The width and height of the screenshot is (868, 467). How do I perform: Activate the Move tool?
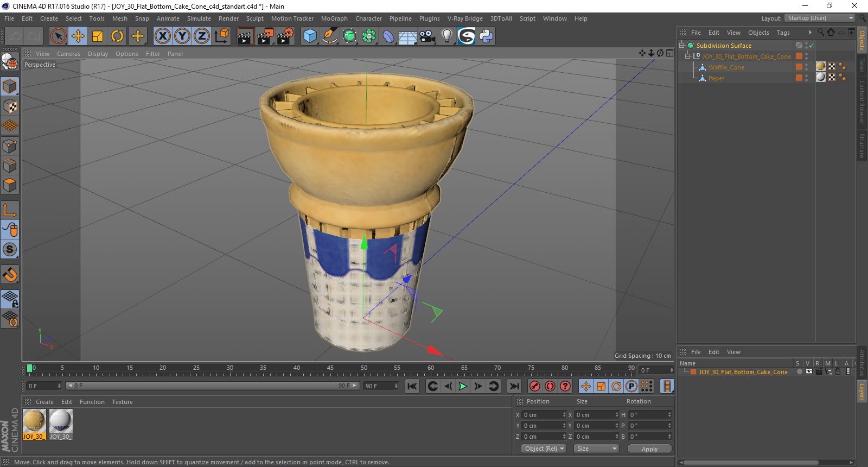click(x=78, y=36)
